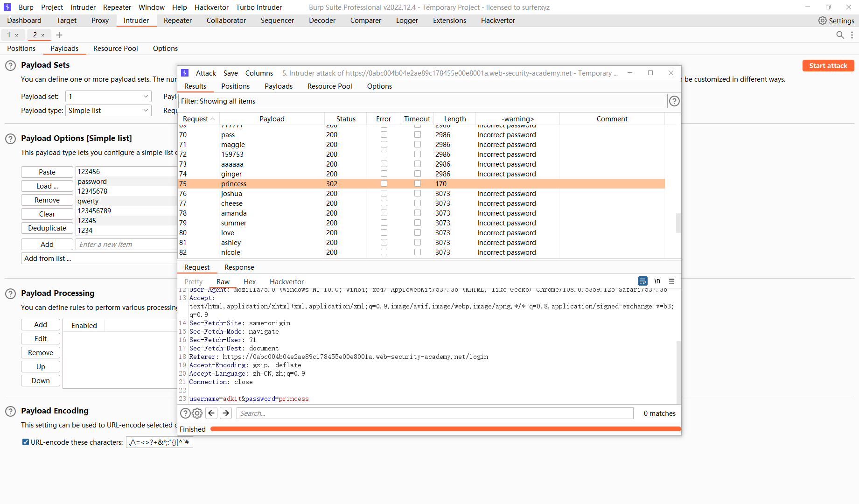Click Burp logo icon in attack window title
Viewport: 859px width, 504px height.
pos(185,73)
